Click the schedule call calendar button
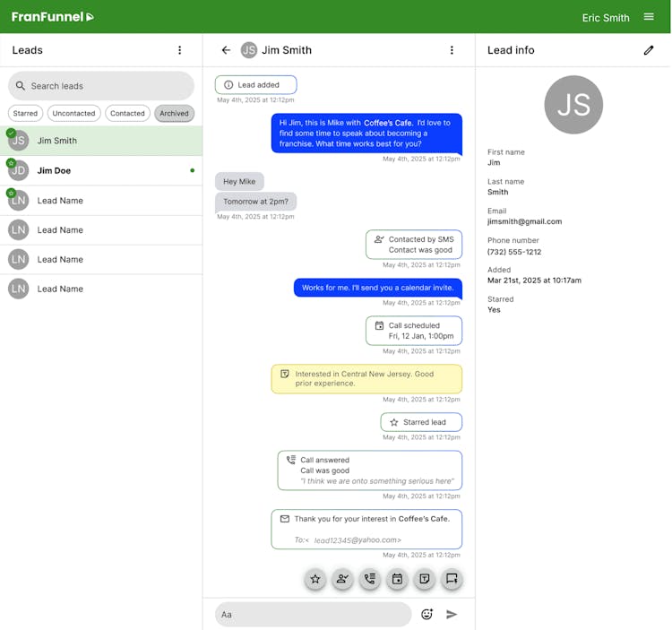This screenshot has height=630, width=672. click(x=397, y=579)
